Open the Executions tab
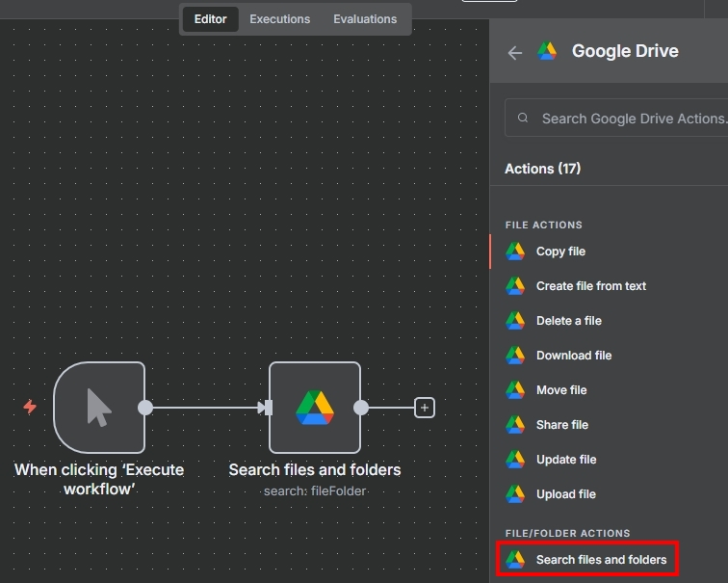 [279, 19]
